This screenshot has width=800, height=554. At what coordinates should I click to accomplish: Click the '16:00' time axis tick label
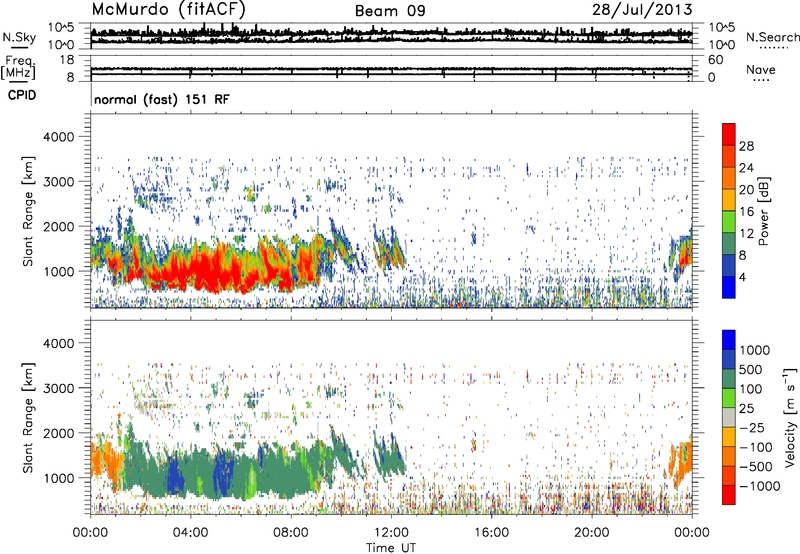coord(491,533)
